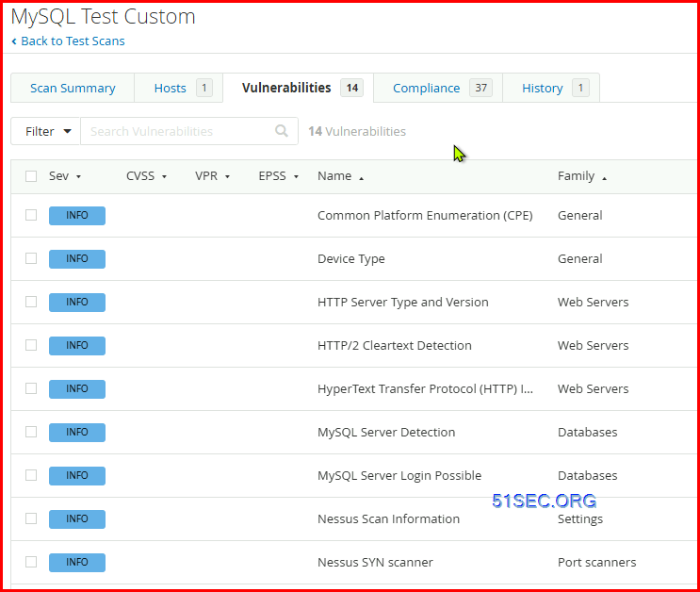Switch to the Compliance tab

pyautogui.click(x=438, y=88)
